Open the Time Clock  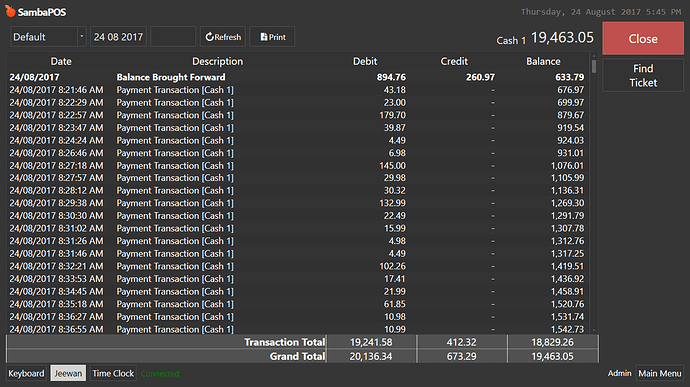pos(113,373)
